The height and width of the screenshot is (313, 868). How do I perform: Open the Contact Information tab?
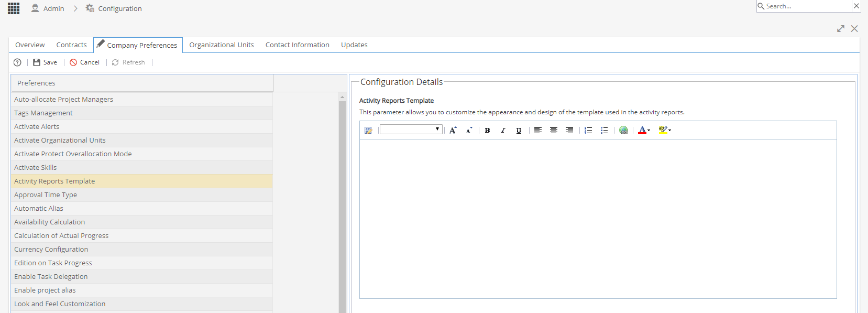[298, 45]
